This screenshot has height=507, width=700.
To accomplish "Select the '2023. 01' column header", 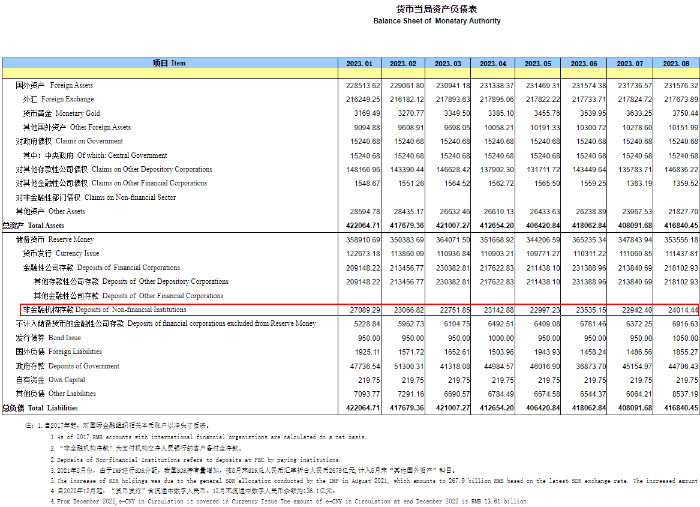I will (359, 63).
